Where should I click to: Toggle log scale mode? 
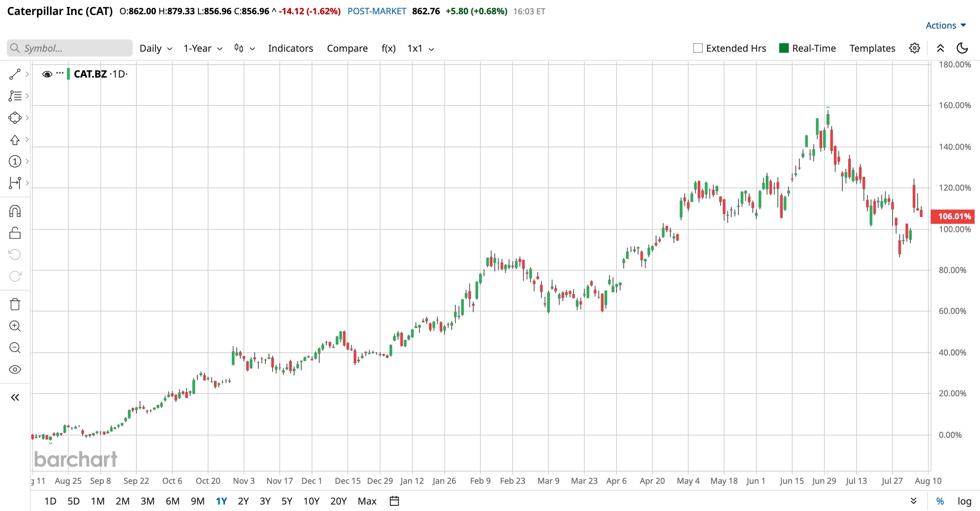point(964,501)
